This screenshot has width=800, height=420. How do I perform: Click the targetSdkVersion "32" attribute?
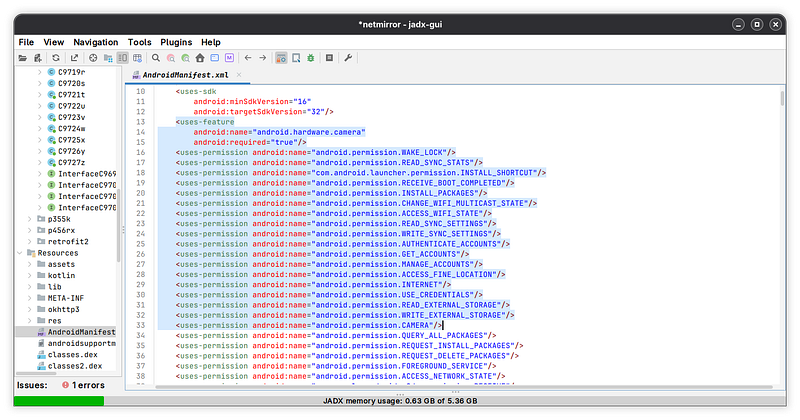263,112
